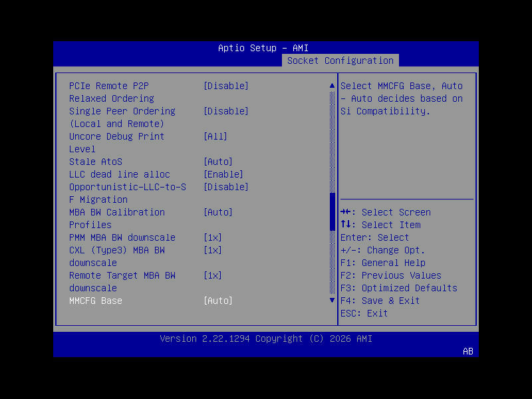Viewport: 532px width, 399px height.
Task: Change MBA BW Calibration Profiles [Auto] value
Action: [x=218, y=212]
